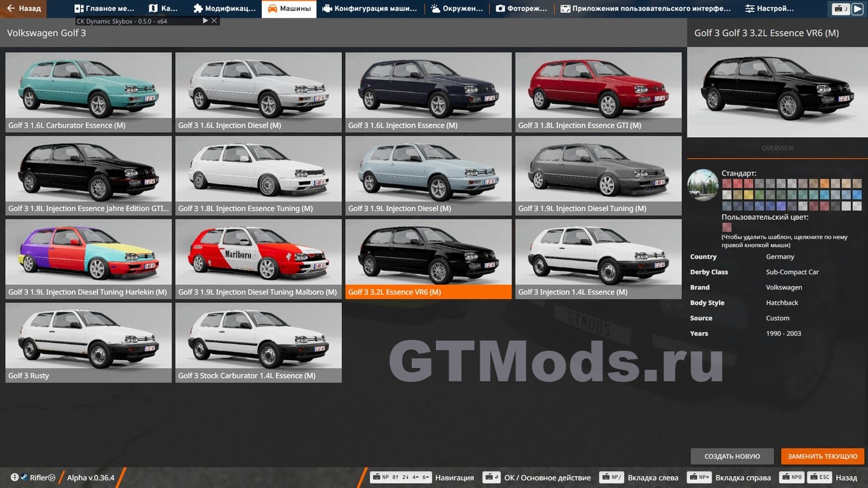Click the Вкладка справа key hint icon
The width and height of the screenshot is (868, 488).
[x=700, y=477]
